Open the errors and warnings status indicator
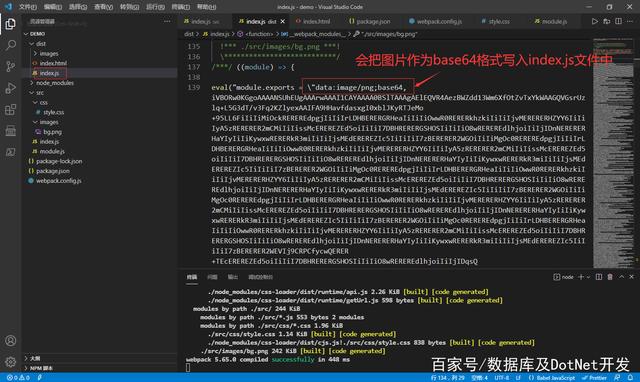Image resolution: width=640 pixels, height=382 pixels. (x=18, y=378)
